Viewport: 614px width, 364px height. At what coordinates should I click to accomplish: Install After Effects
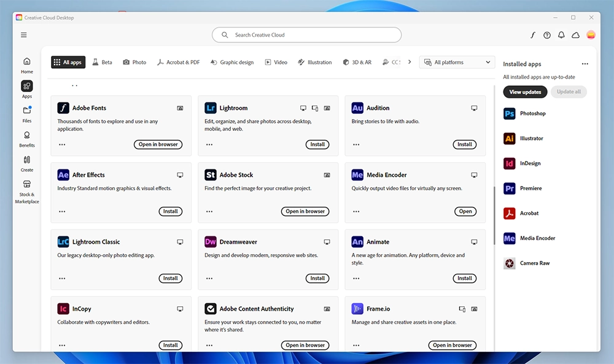coord(170,211)
